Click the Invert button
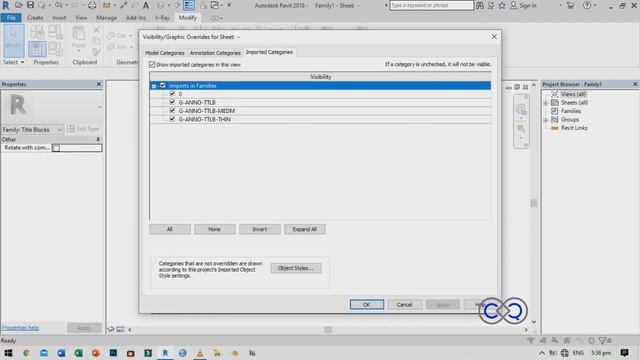This screenshot has height=360, width=640. 260,229
